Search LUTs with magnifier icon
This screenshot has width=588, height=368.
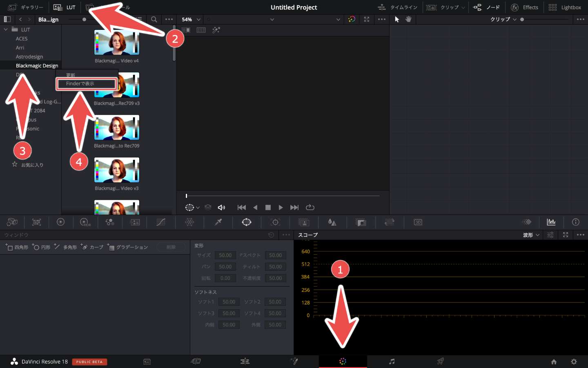(x=154, y=19)
